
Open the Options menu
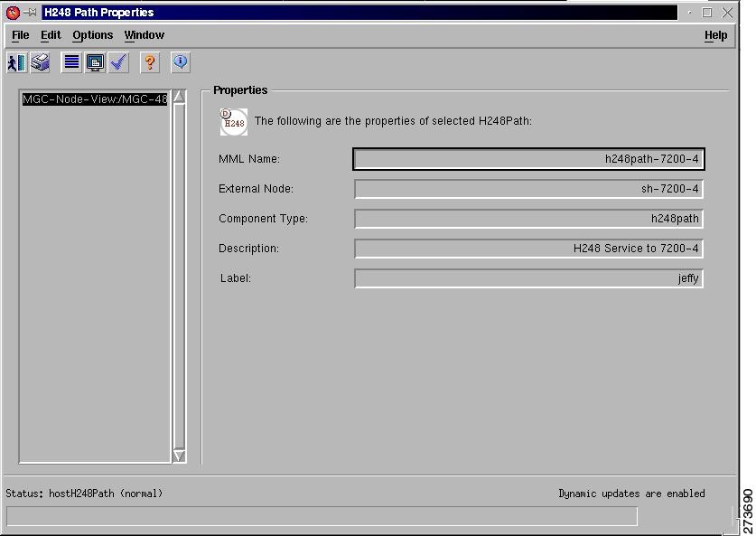point(92,34)
